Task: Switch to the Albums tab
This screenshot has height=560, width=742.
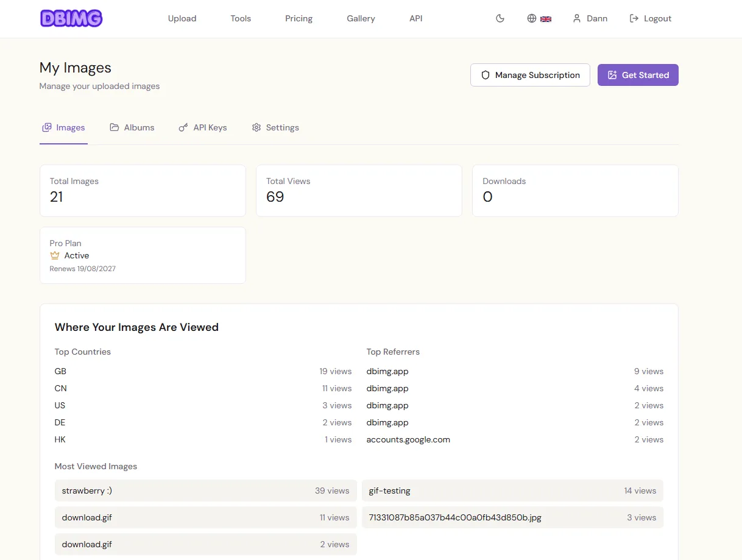Action: tap(132, 127)
